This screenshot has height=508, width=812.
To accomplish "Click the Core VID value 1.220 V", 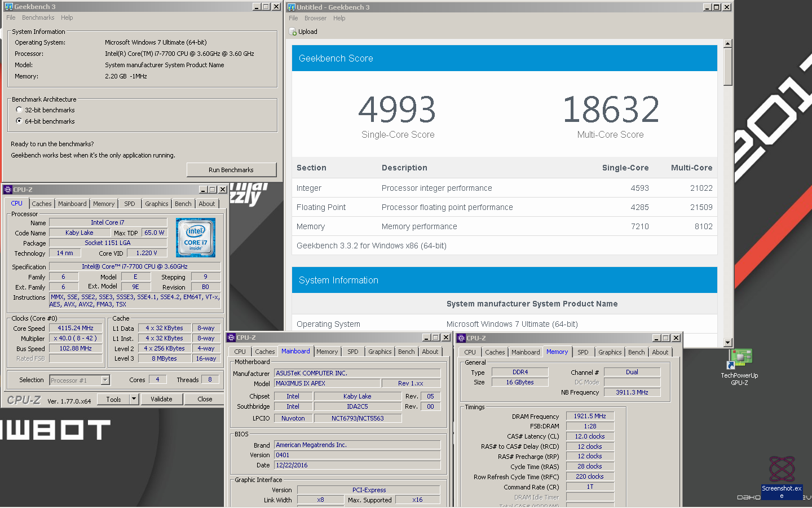I will click(x=147, y=253).
